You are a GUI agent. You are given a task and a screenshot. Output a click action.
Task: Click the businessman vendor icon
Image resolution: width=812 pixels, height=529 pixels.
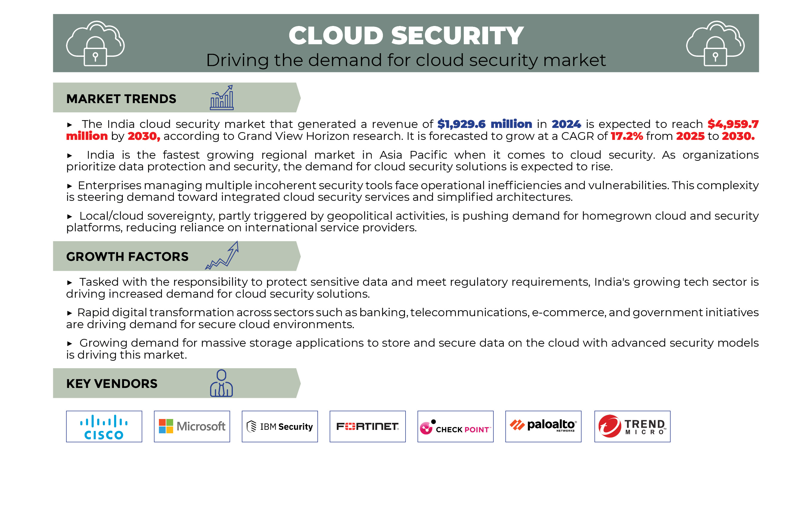(x=221, y=383)
